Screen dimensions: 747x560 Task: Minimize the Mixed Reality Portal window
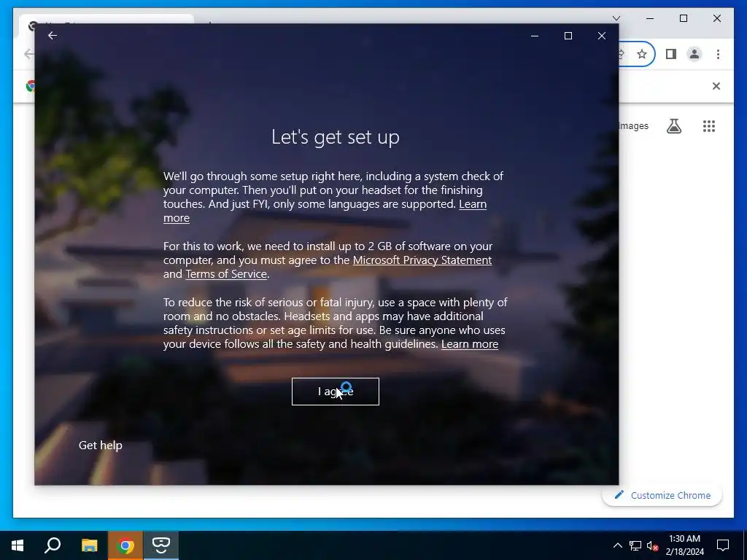tap(535, 36)
